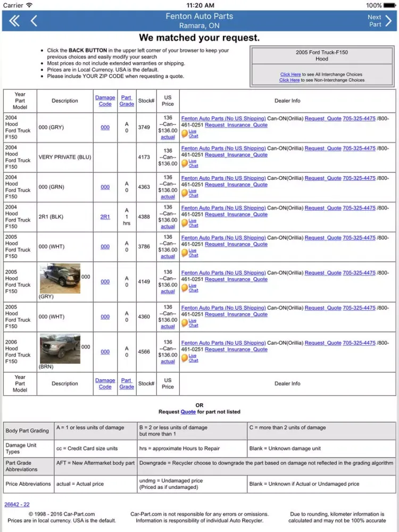This screenshot has width=399, height=532.
Task: Click bottom Part Grade header link
Action: click(127, 384)
